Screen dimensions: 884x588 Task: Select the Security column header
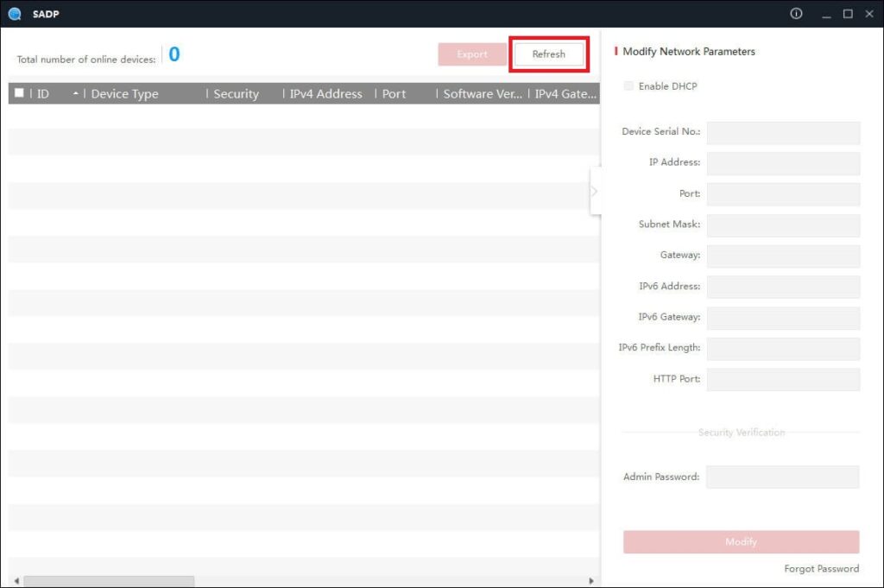(x=236, y=94)
